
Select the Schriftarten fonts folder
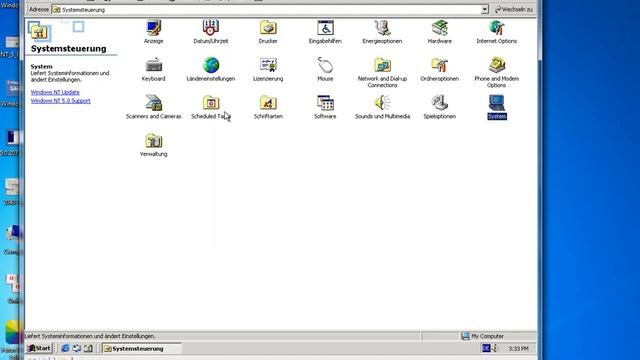pyautogui.click(x=268, y=107)
